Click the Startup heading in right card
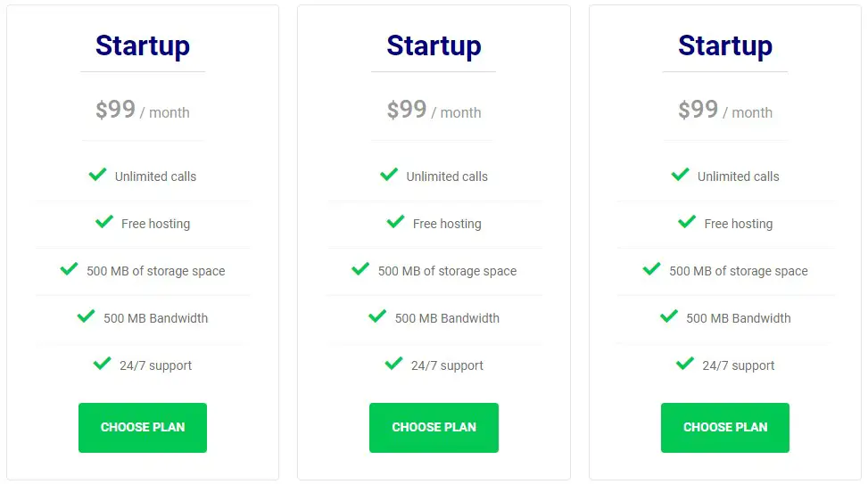Viewport: 868px width, 484px height. click(x=725, y=46)
